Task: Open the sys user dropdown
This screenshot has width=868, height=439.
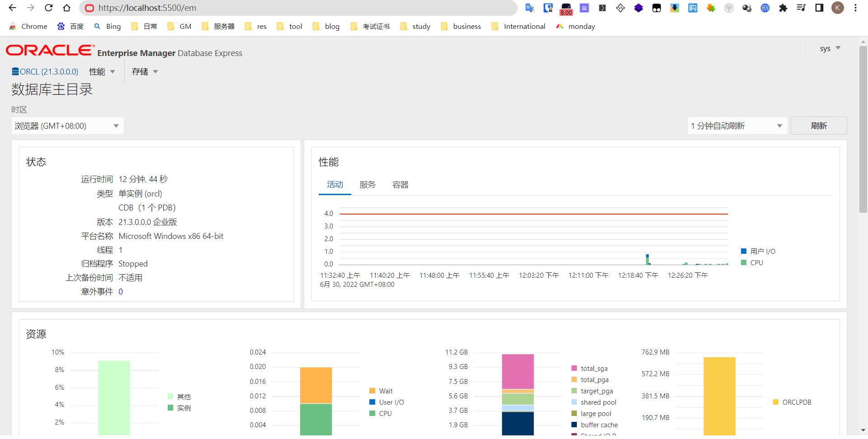Action: tap(830, 48)
